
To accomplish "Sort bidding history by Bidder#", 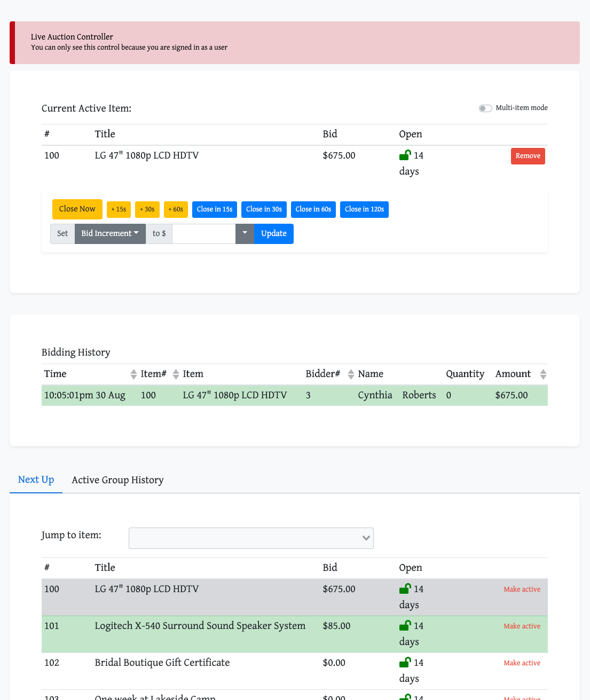I will pyautogui.click(x=351, y=374).
